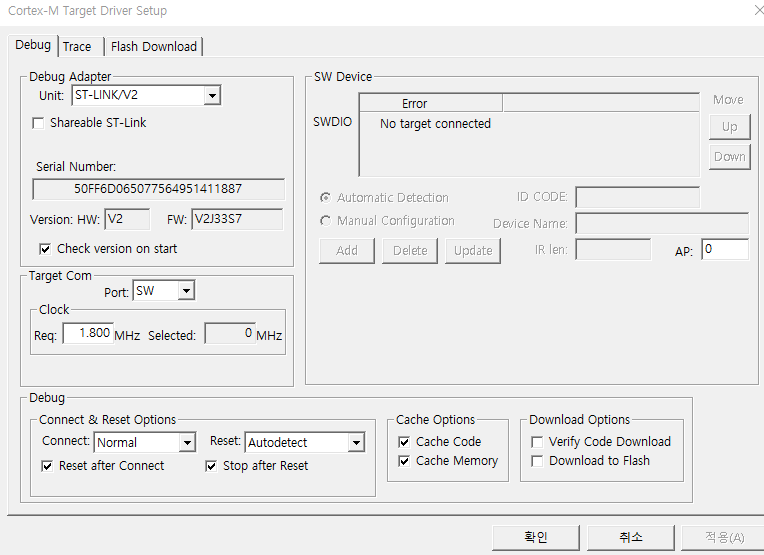Click the Serial Number field
The height and width of the screenshot is (555, 764).
tap(158, 189)
